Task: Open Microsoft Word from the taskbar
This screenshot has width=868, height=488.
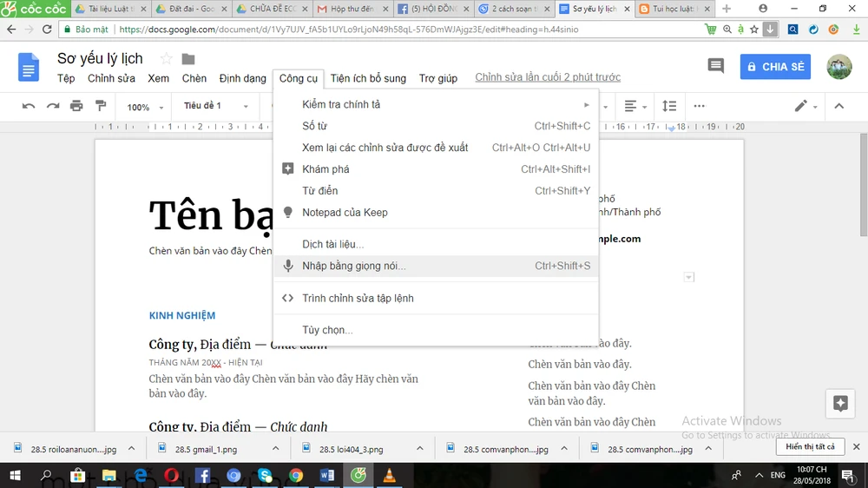Action: click(x=327, y=475)
